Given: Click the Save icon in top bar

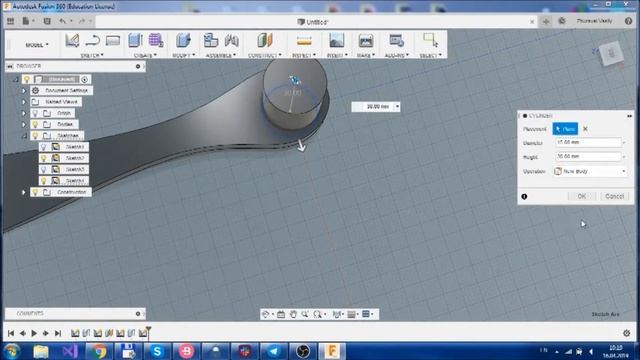Looking at the screenshot, I should coord(47,21).
